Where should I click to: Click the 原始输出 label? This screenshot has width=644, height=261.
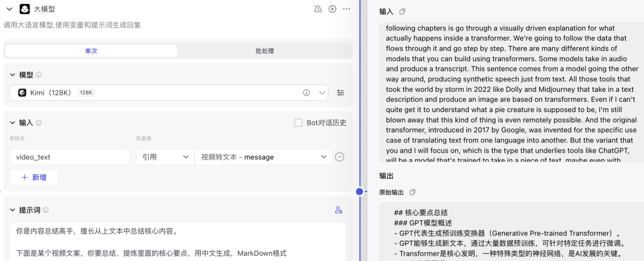click(391, 192)
